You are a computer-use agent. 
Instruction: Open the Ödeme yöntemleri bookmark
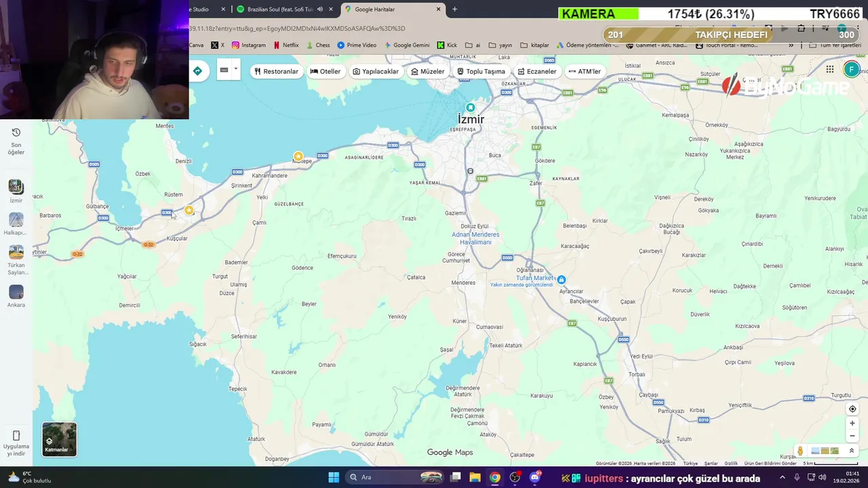(587, 45)
